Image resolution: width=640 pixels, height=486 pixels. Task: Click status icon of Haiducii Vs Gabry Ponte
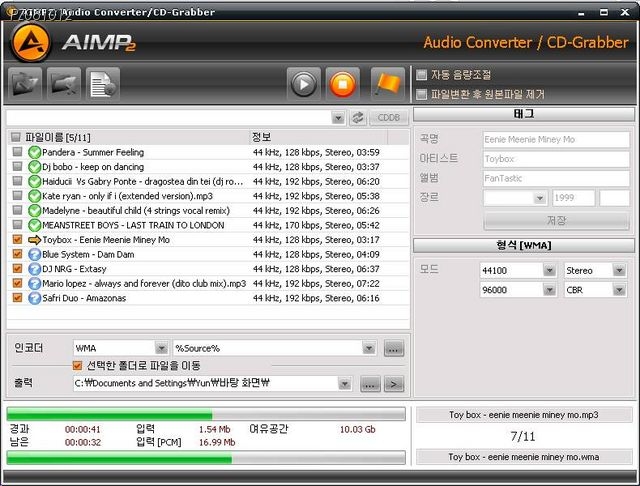pos(34,182)
